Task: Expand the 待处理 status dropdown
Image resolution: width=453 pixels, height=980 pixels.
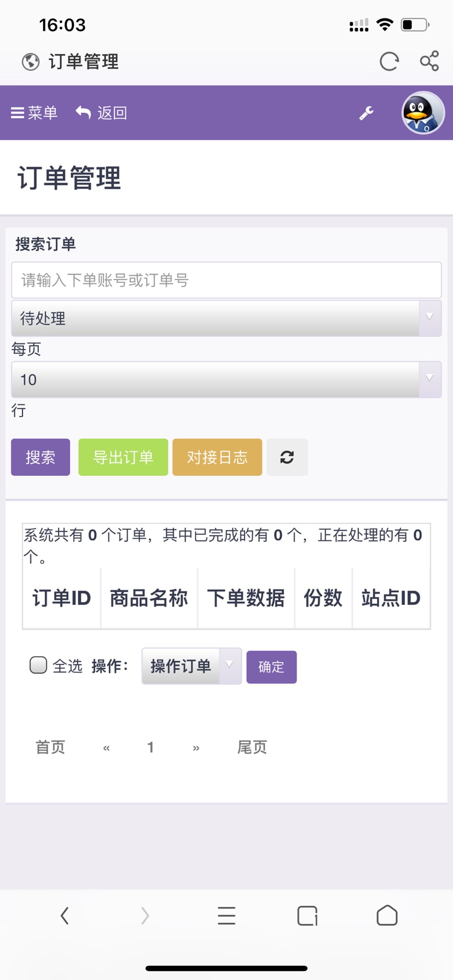Action: pos(226,318)
